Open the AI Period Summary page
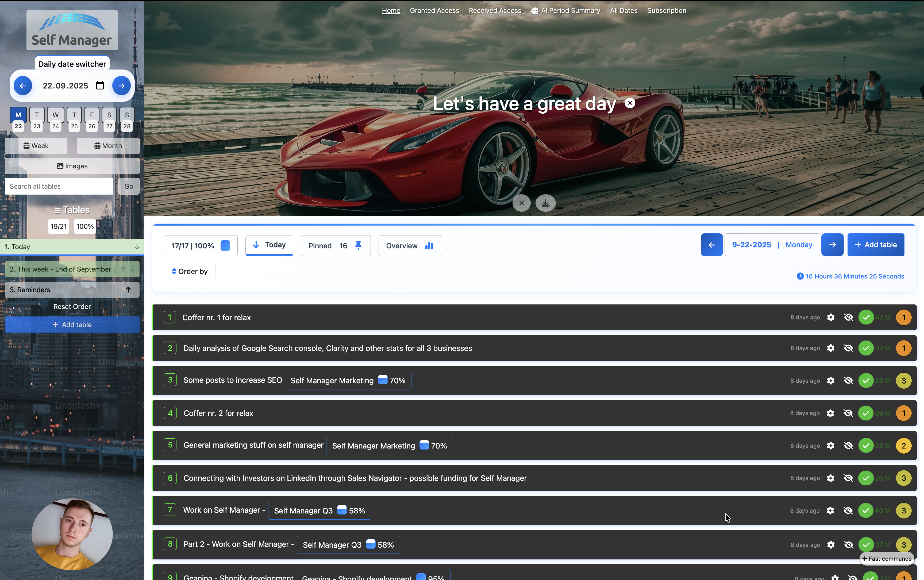The width and height of the screenshot is (924, 580). pyautogui.click(x=566, y=10)
